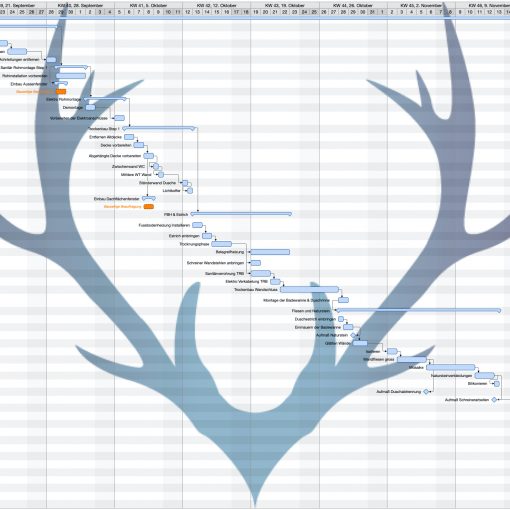Viewport: 510px width, 510px height.
Task: Select the Mosaike task bar
Action: [x=451, y=367]
